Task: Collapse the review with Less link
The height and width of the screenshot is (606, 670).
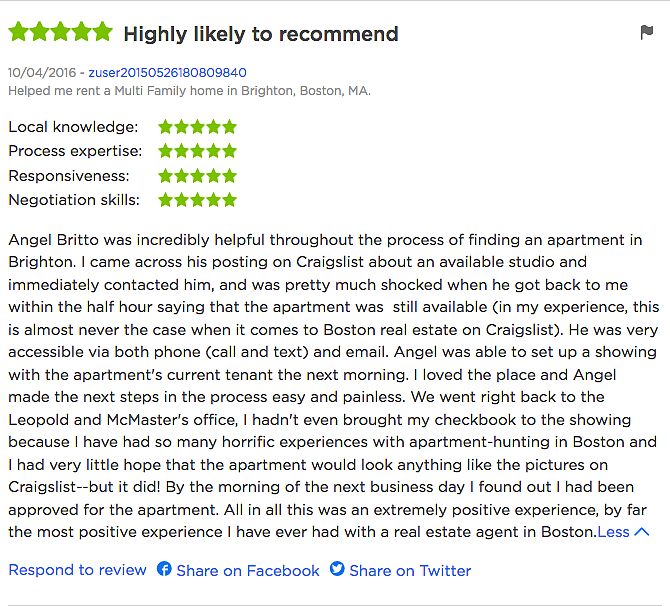Action: 613,532
